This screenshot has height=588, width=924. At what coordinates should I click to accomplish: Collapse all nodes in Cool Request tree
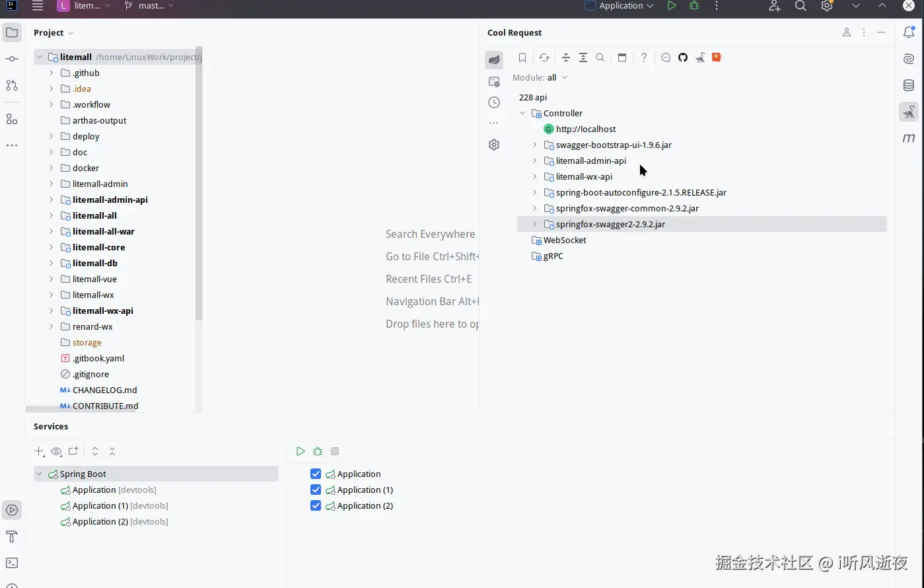click(566, 57)
